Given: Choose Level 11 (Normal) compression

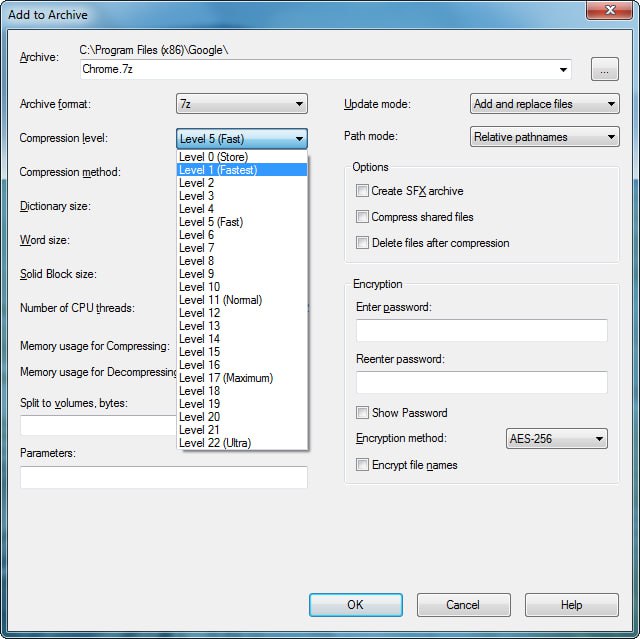Looking at the screenshot, I should coord(242,300).
